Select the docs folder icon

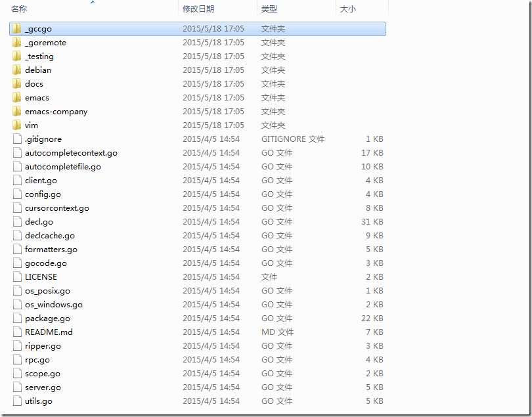point(16,84)
